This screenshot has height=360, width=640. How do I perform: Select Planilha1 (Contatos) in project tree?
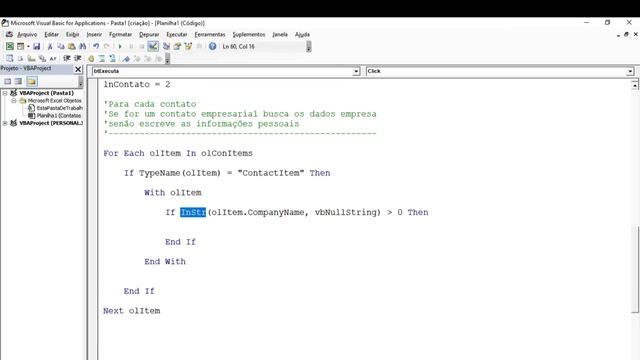(59, 116)
